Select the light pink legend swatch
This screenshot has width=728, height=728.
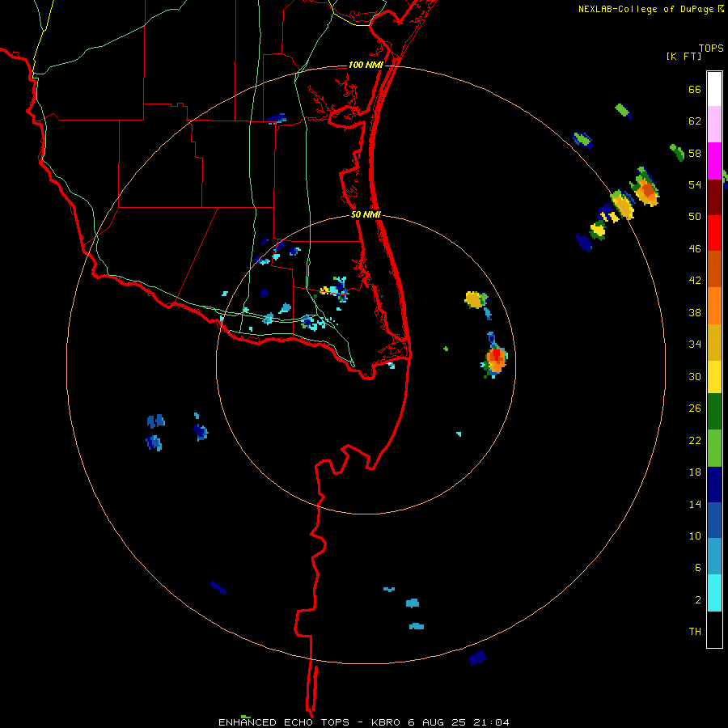pos(714,125)
